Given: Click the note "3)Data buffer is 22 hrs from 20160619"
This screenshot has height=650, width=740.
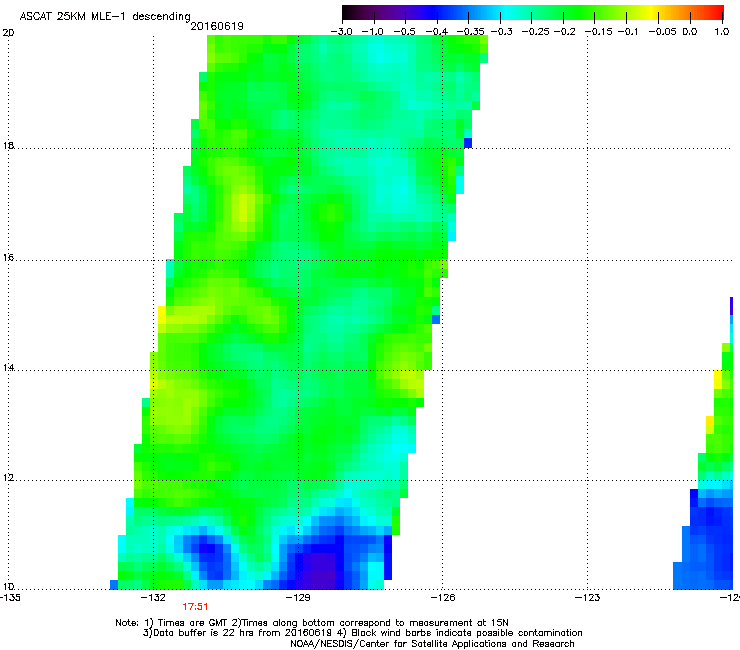Looking at the screenshot, I should tap(237, 633).
